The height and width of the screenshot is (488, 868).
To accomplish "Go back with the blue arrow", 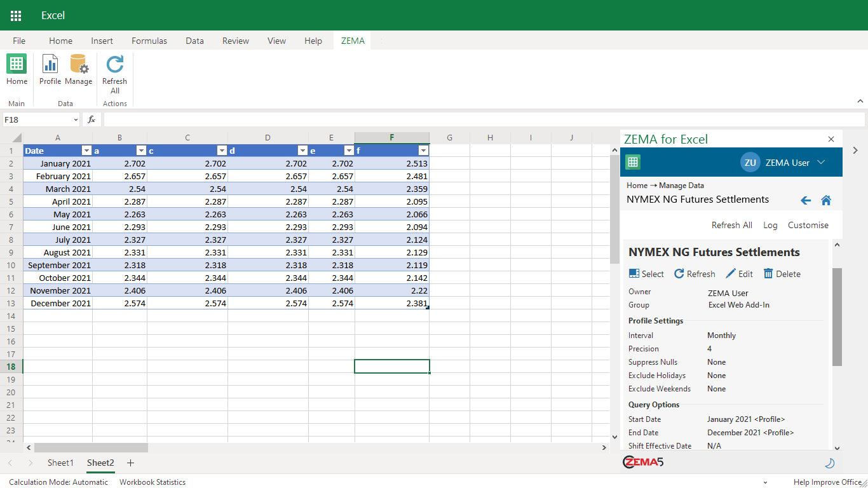I will (x=806, y=200).
